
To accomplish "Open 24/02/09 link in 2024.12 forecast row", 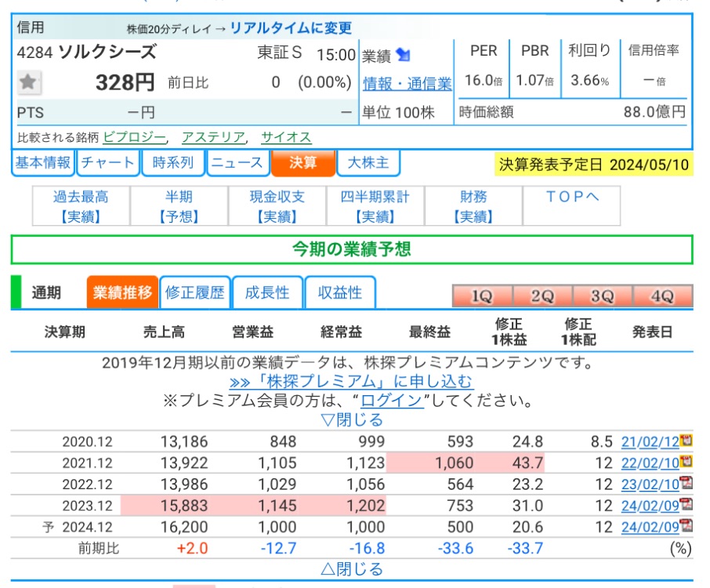I will (x=650, y=527).
